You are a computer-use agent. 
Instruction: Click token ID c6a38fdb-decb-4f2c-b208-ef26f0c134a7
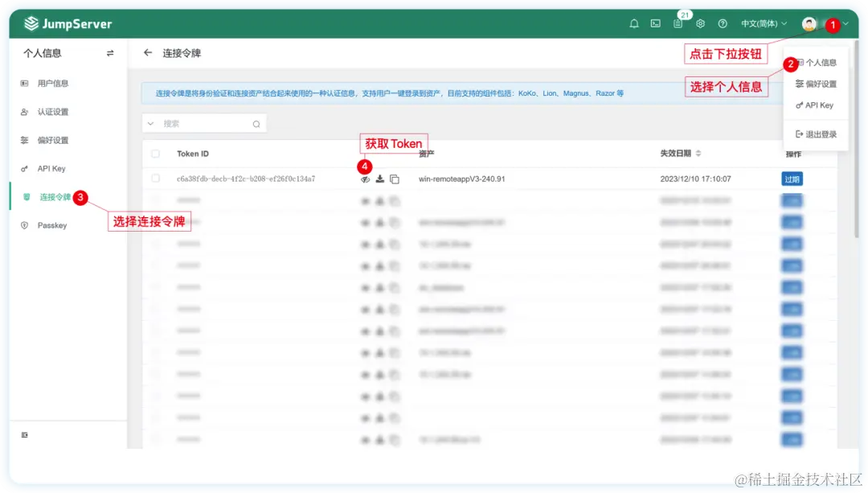(x=246, y=179)
